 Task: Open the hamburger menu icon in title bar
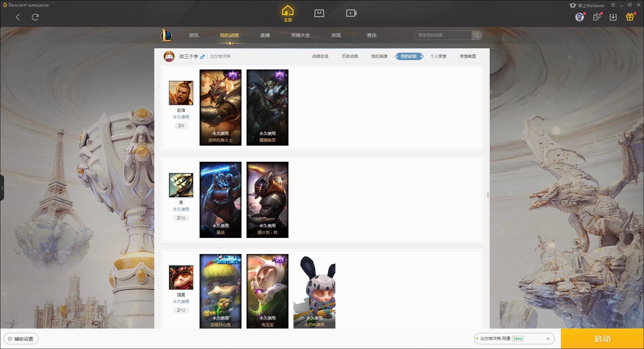pyautogui.click(x=613, y=5)
